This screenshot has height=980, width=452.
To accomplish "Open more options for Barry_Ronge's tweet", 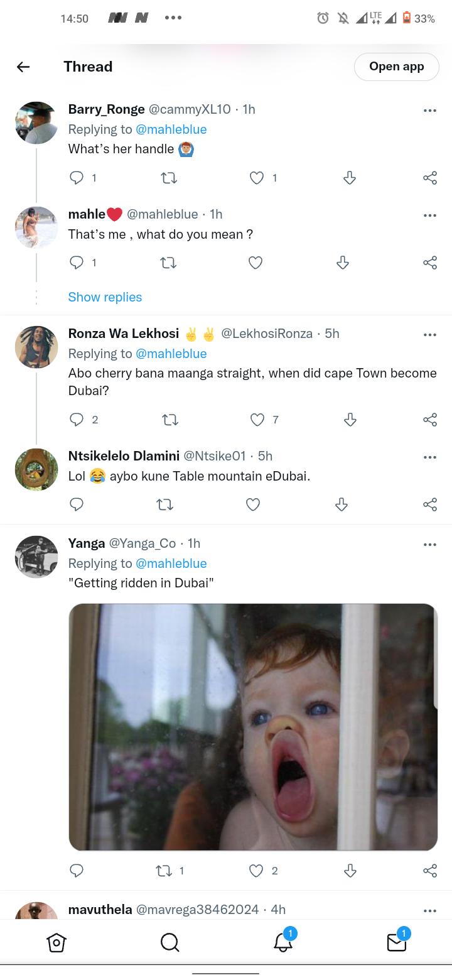I will click(430, 111).
